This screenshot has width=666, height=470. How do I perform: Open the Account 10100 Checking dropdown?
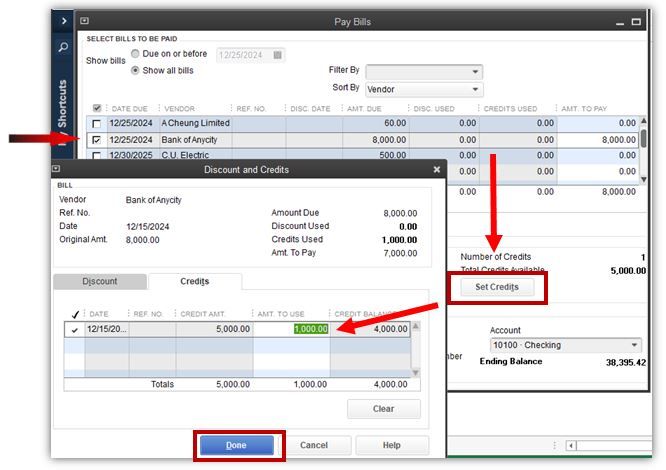pyautogui.click(x=565, y=345)
